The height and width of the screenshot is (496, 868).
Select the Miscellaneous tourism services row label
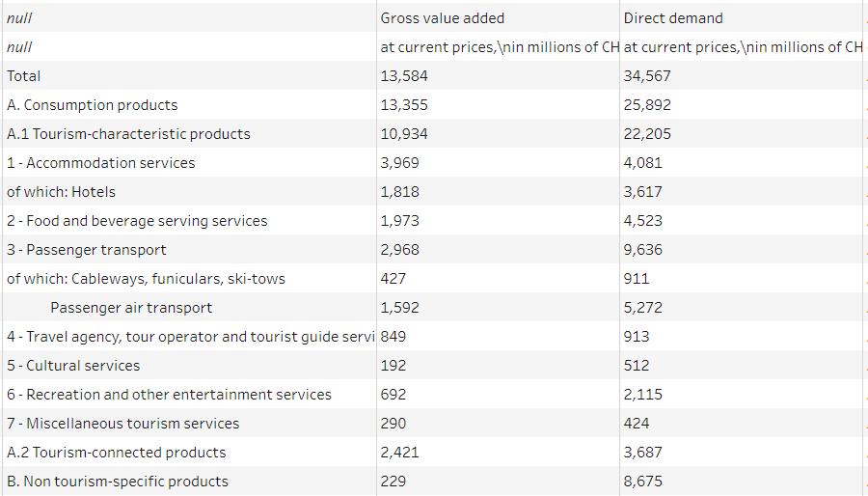[122, 424]
